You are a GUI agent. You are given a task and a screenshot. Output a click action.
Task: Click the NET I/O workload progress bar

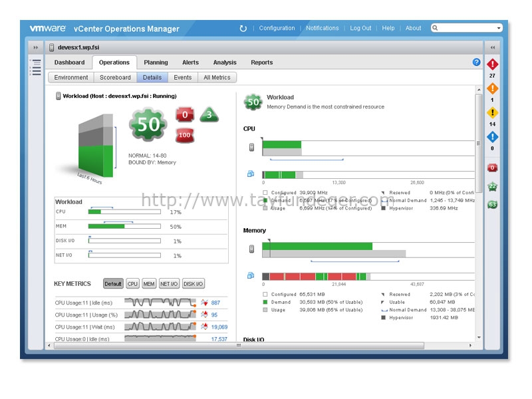124,255
